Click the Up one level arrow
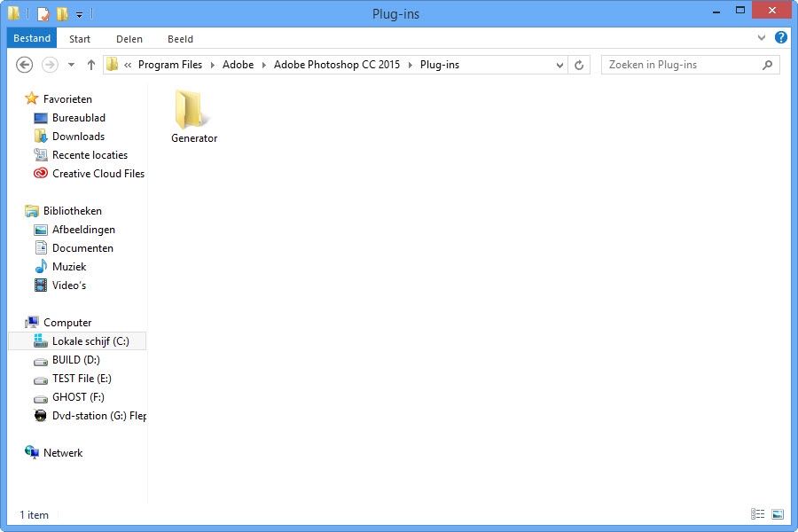 90,65
